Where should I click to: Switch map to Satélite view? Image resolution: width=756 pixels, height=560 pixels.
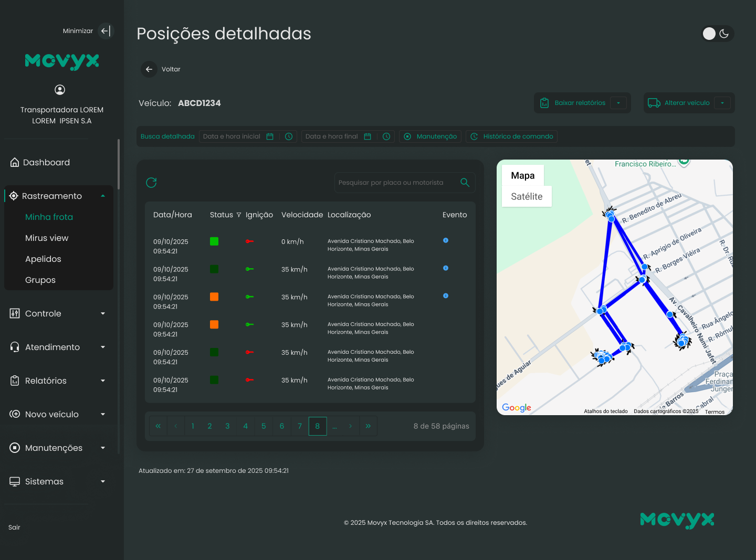pos(527,196)
